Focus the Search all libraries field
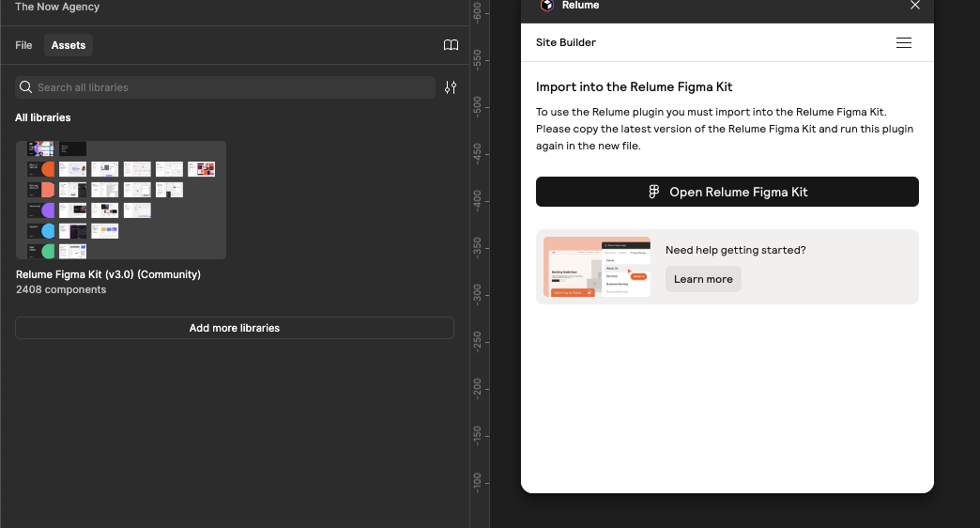 point(225,87)
